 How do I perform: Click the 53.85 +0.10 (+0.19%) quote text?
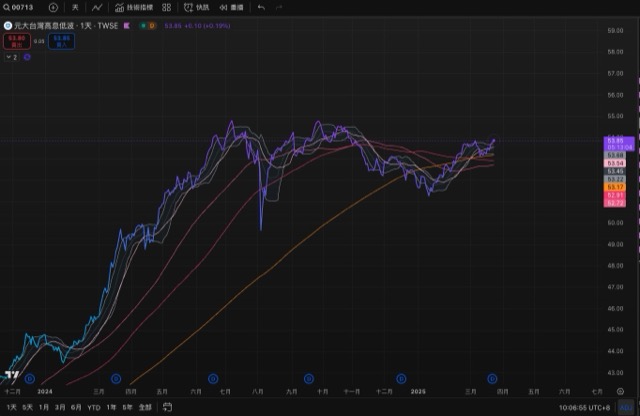coord(198,26)
